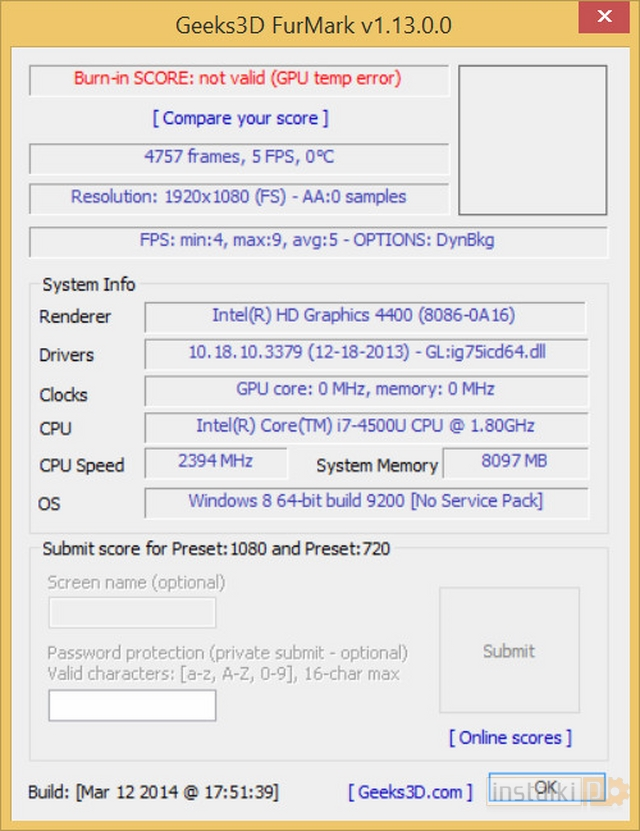This screenshot has height=831, width=640.
Task: Select the Renderer Intel HD Graphics field
Action: [364, 316]
